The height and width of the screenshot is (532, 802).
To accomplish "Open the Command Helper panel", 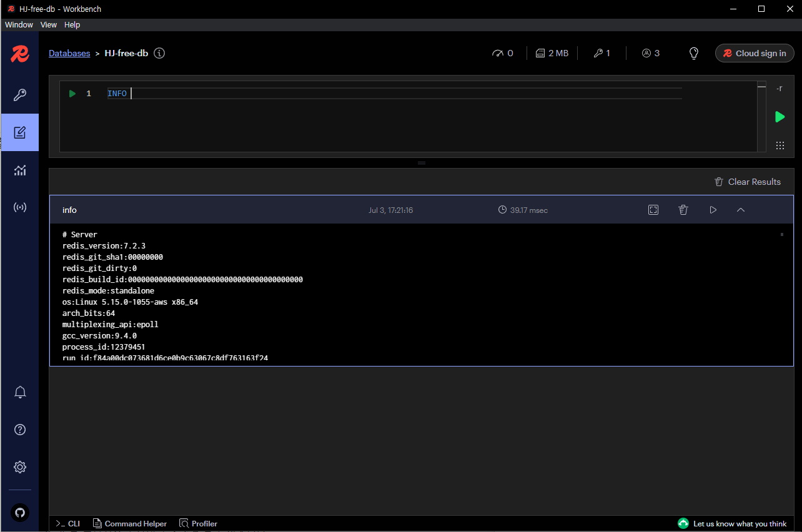I will [x=130, y=523].
